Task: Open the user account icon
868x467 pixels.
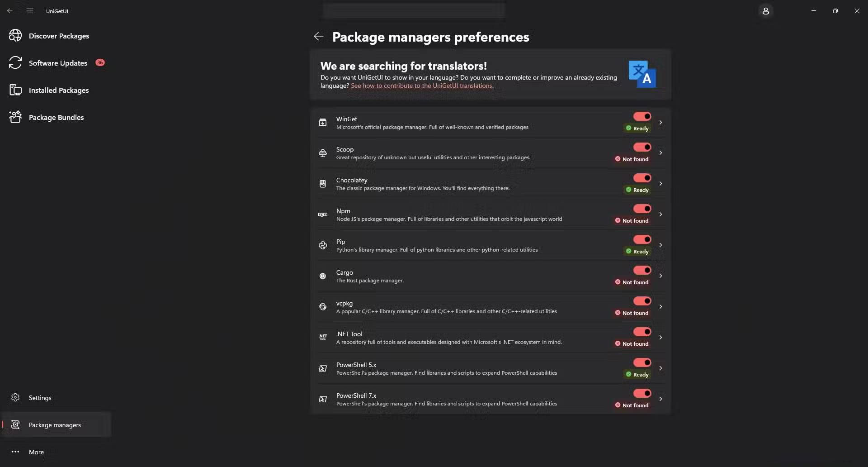Action: 765,11
